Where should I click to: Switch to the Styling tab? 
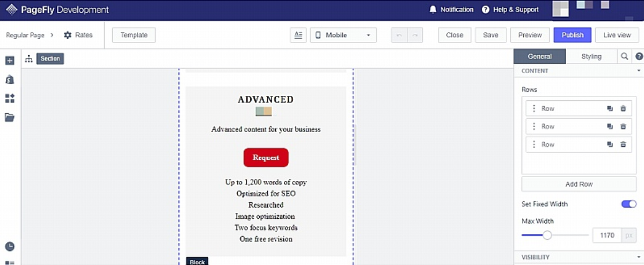pyautogui.click(x=591, y=56)
